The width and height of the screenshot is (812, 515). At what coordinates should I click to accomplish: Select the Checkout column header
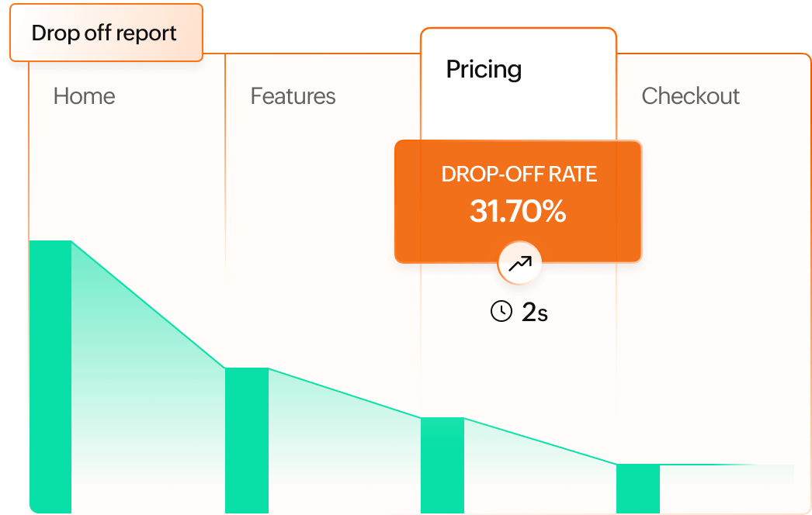(690, 96)
